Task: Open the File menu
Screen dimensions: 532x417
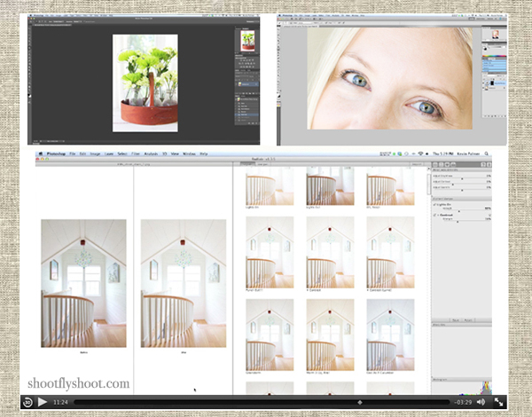Action: click(x=73, y=153)
